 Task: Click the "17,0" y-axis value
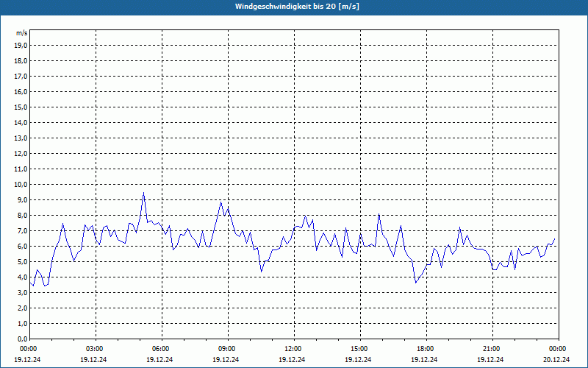point(21,77)
